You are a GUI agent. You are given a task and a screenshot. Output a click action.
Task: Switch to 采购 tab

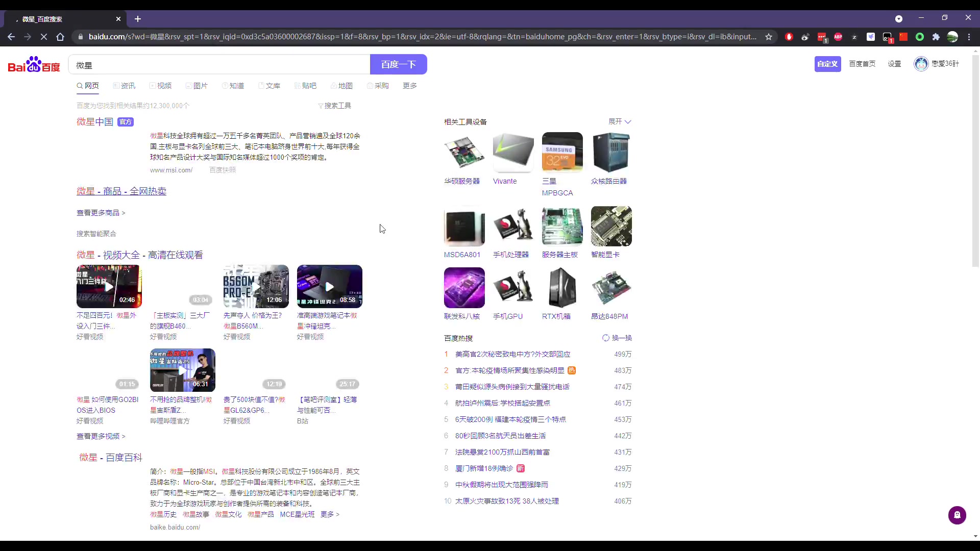click(x=378, y=86)
